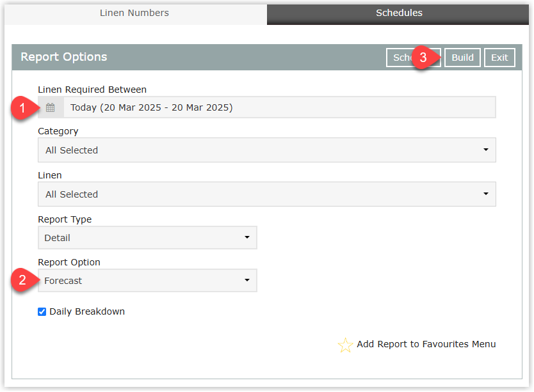Screen dimensions: 534x392
Task: Click the Report Options panel title
Action: [64, 57]
